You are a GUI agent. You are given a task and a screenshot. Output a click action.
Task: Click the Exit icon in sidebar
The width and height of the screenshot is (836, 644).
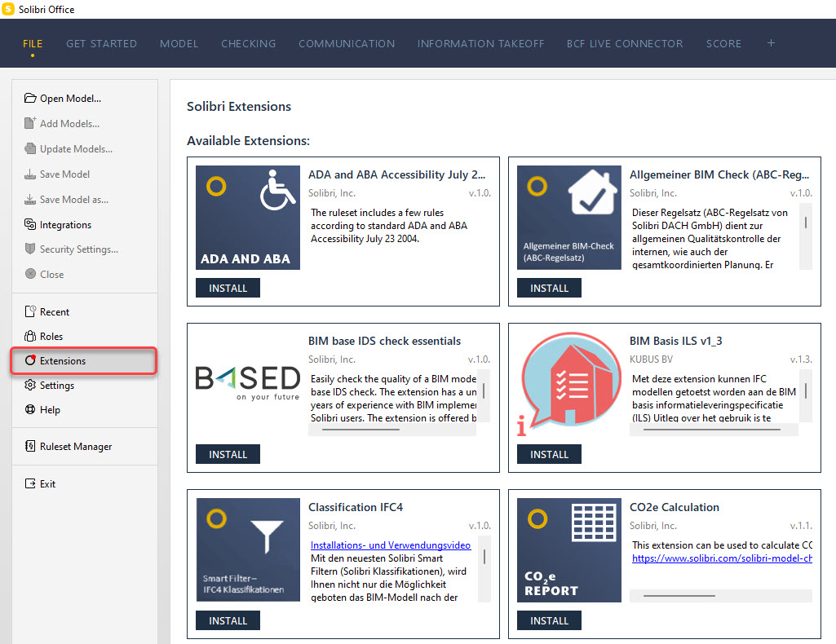[30, 483]
